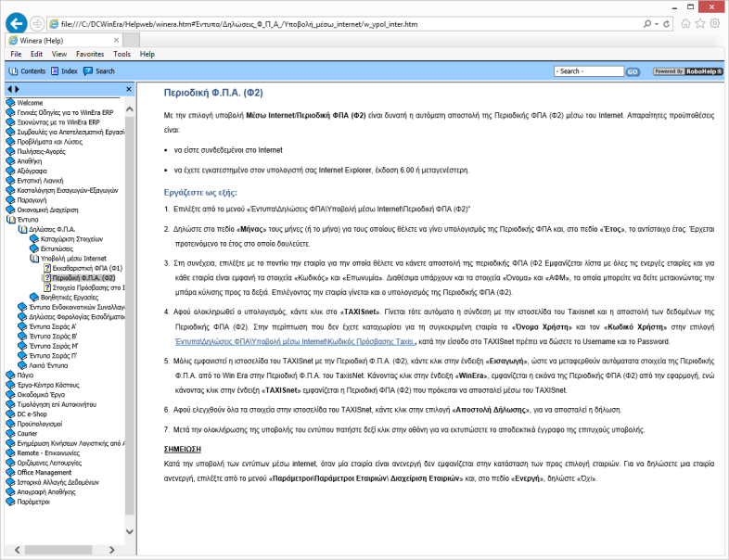Open a new blank tab
Viewport: 729px width, 560px height.
pyautogui.click(x=131, y=41)
